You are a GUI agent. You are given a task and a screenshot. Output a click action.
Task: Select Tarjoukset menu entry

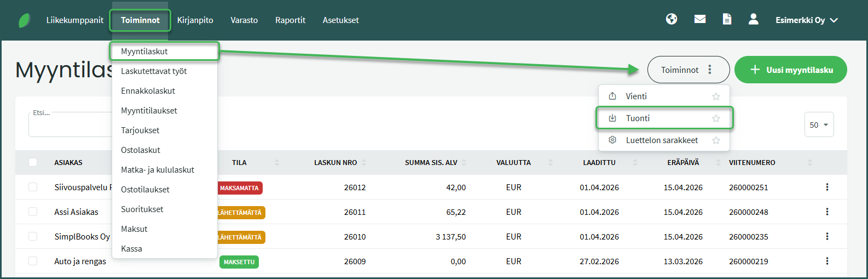[164, 130]
